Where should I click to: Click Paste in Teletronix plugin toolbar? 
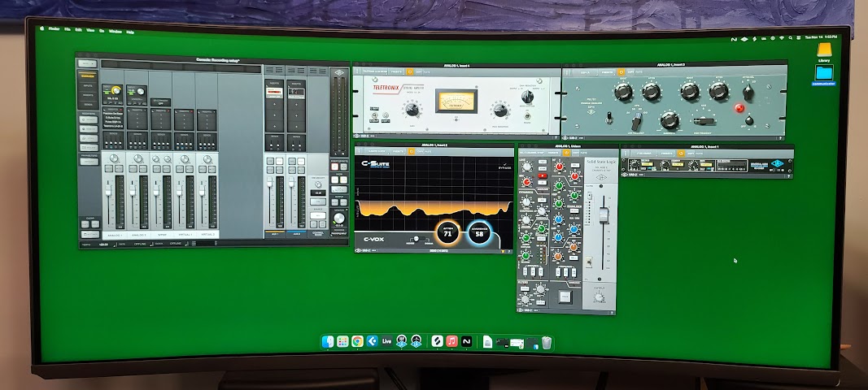pyautogui.click(x=426, y=72)
